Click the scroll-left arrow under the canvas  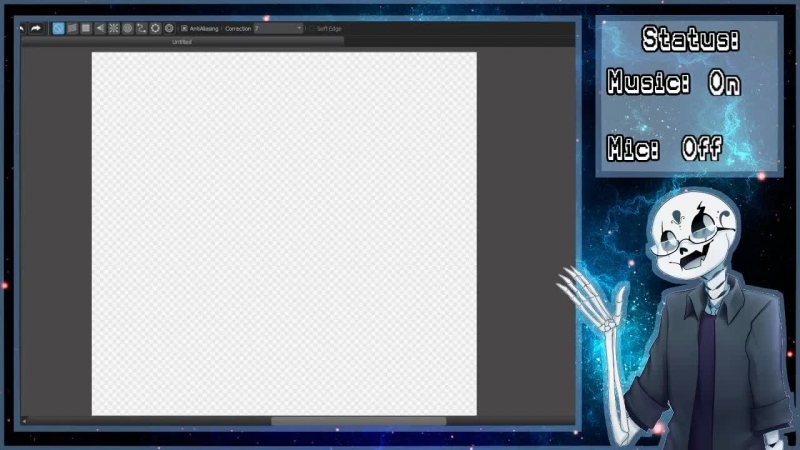pyautogui.click(x=24, y=421)
